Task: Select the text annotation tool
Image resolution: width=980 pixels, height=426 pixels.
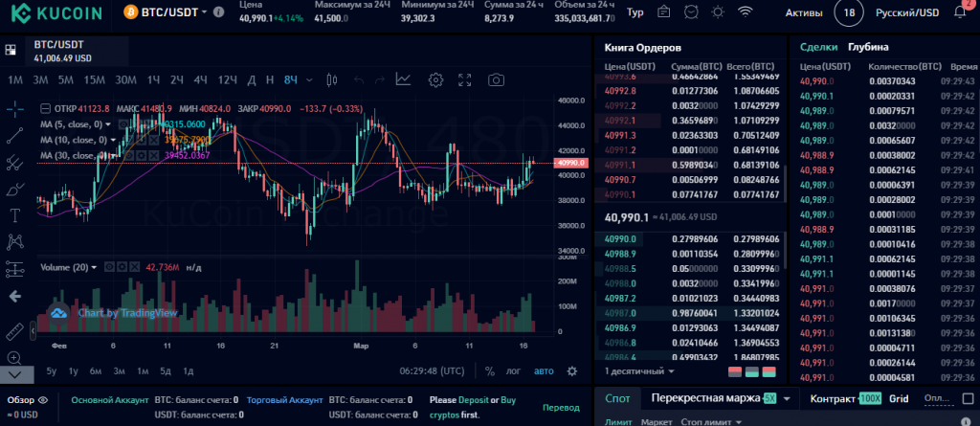Action: 14,215
